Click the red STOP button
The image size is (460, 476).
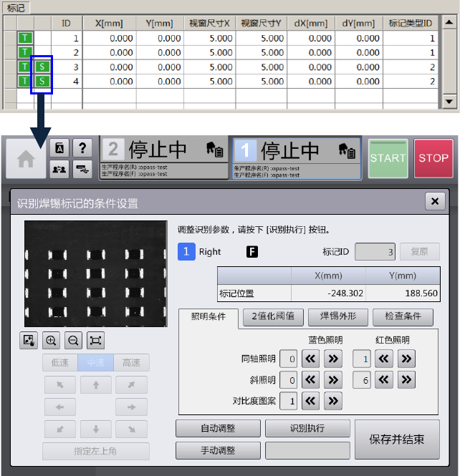433,158
